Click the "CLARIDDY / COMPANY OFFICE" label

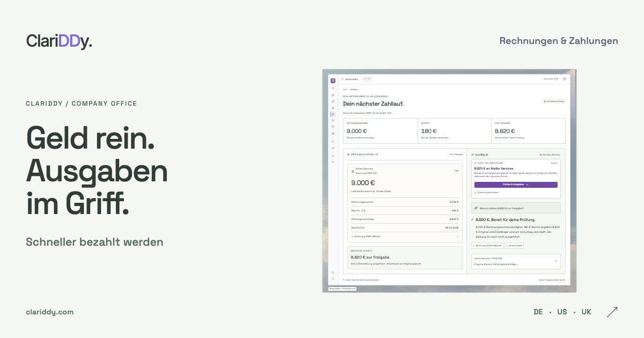tap(82, 104)
